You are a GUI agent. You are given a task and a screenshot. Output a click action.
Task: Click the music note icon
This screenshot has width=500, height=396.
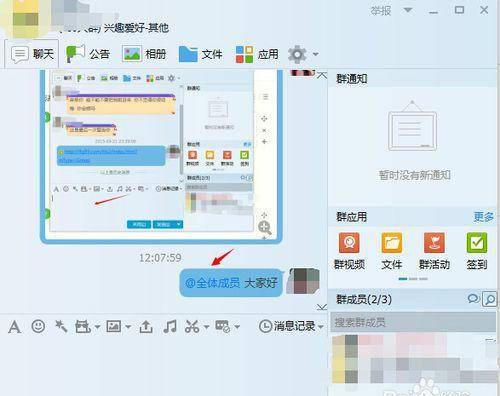170,326
